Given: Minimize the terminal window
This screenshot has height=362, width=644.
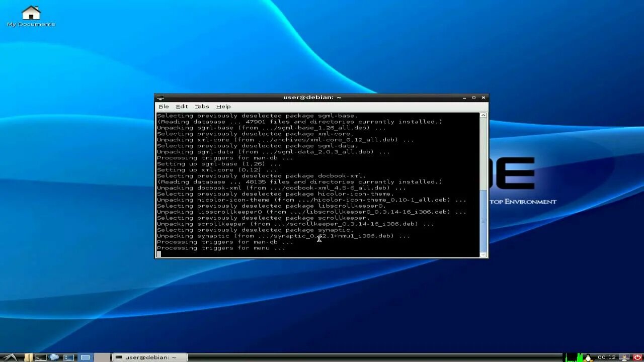Looking at the screenshot, I should tap(464, 98).
